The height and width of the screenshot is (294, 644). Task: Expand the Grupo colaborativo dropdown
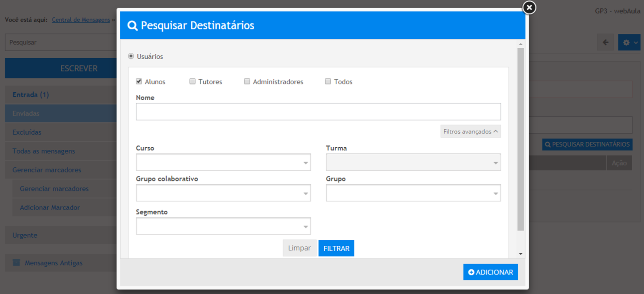pyautogui.click(x=223, y=193)
